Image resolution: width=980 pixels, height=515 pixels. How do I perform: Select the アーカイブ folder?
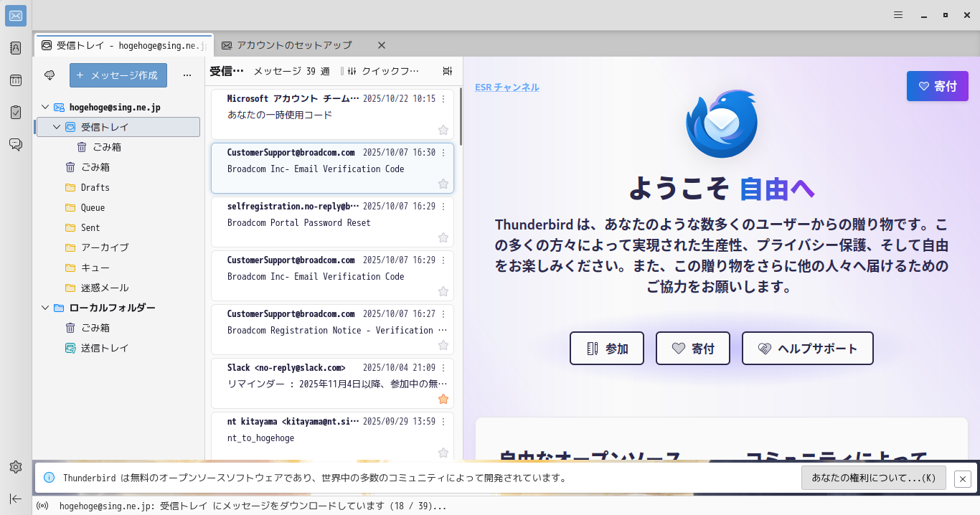click(118, 247)
